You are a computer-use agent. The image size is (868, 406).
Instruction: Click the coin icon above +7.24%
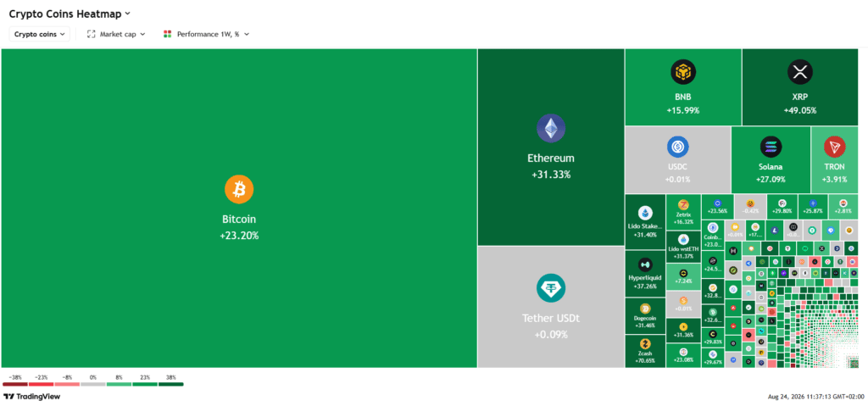(683, 274)
